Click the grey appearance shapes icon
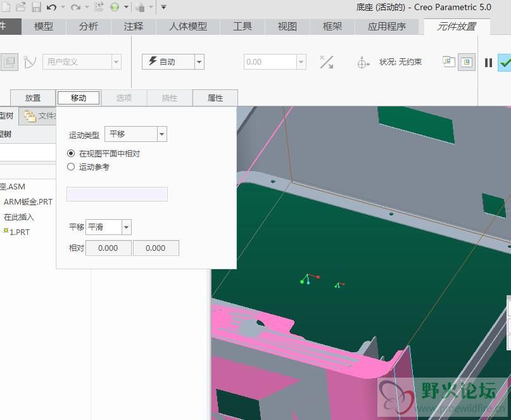511x420 pixels. (x=140, y=7)
